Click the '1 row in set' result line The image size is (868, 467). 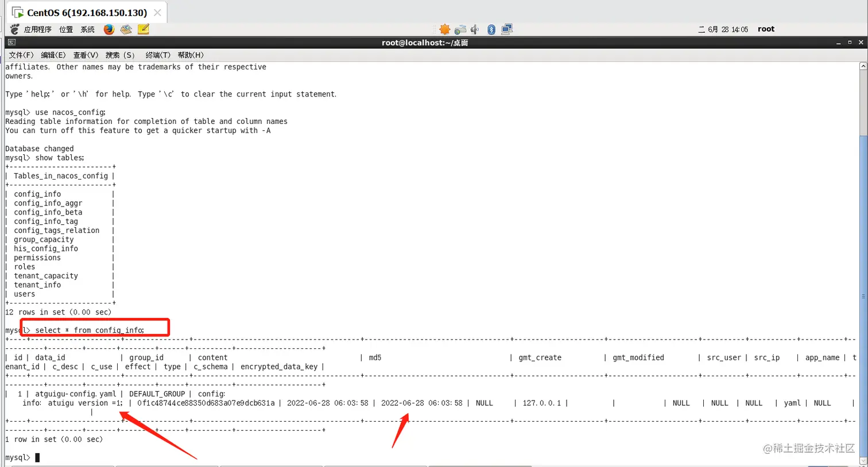click(54, 439)
